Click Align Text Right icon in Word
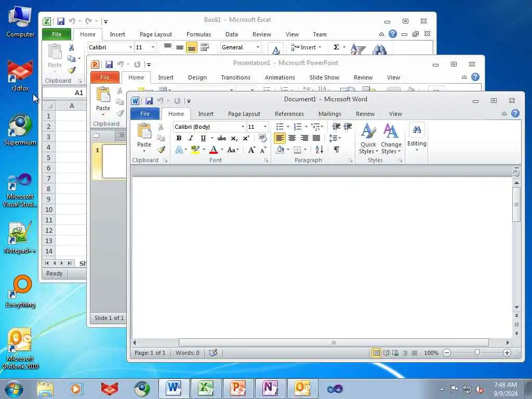The height and width of the screenshot is (399, 532). click(304, 138)
